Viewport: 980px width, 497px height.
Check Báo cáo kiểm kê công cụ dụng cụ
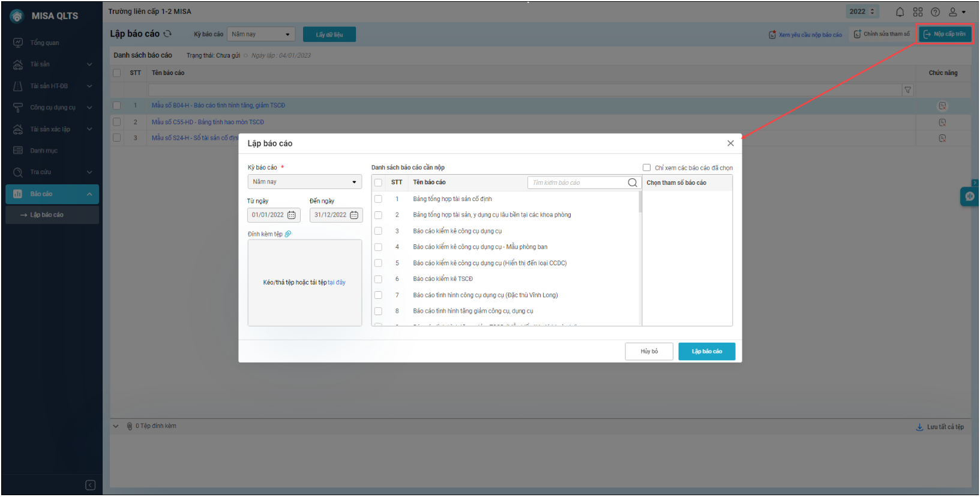(378, 231)
